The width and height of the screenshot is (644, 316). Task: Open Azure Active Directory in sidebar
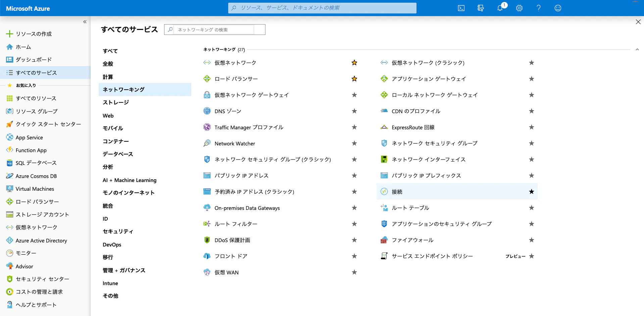45,241
